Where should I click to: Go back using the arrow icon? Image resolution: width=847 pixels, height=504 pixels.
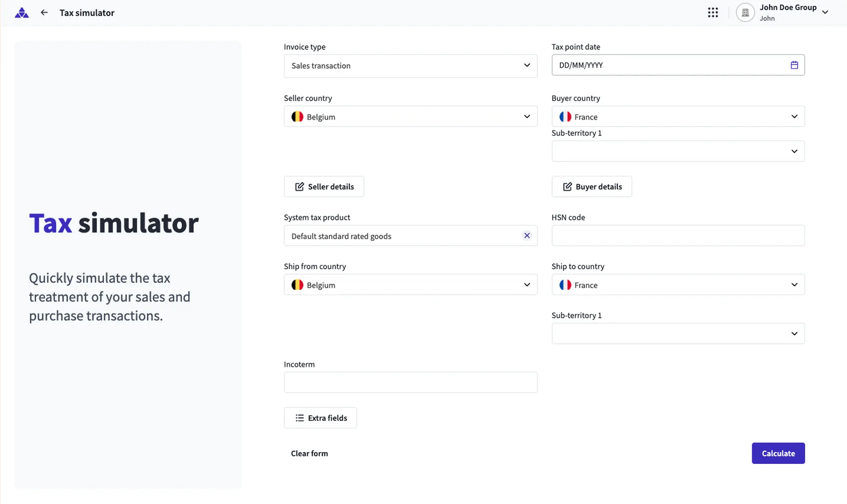[44, 12]
